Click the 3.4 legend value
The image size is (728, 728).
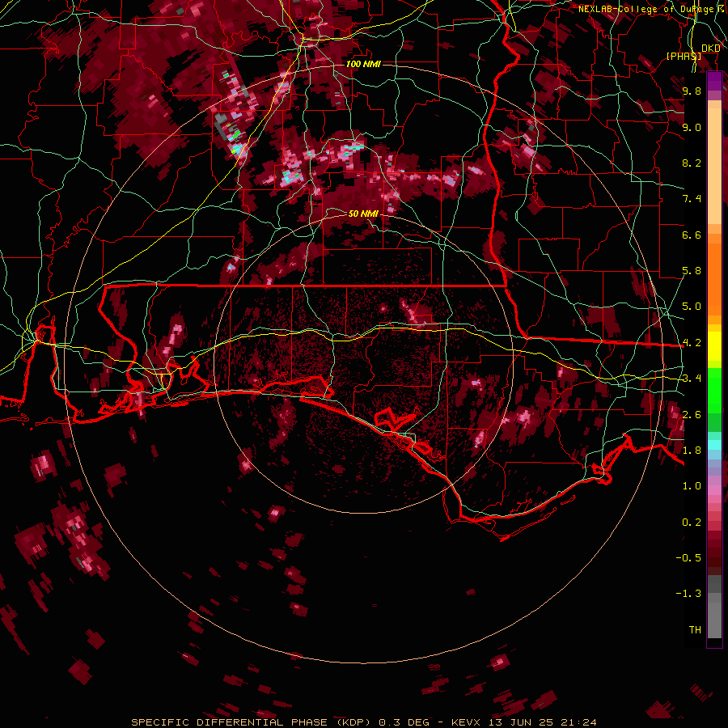pyautogui.click(x=692, y=379)
